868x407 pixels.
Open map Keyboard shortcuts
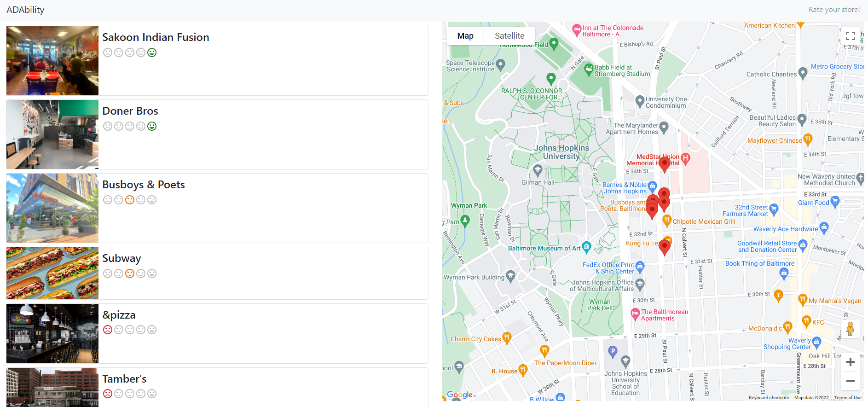[x=769, y=398]
